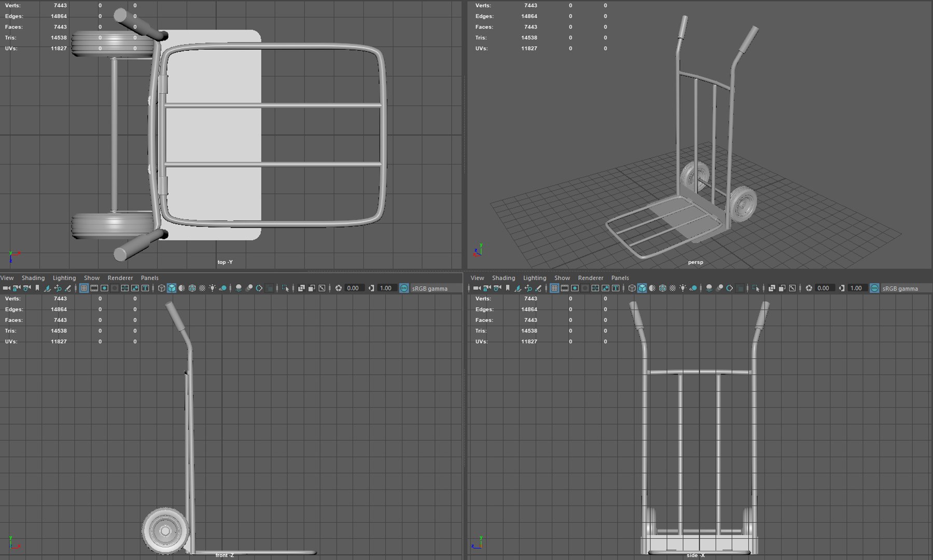Enable wireframe shading in front panel
The image size is (933, 560).
point(161,288)
